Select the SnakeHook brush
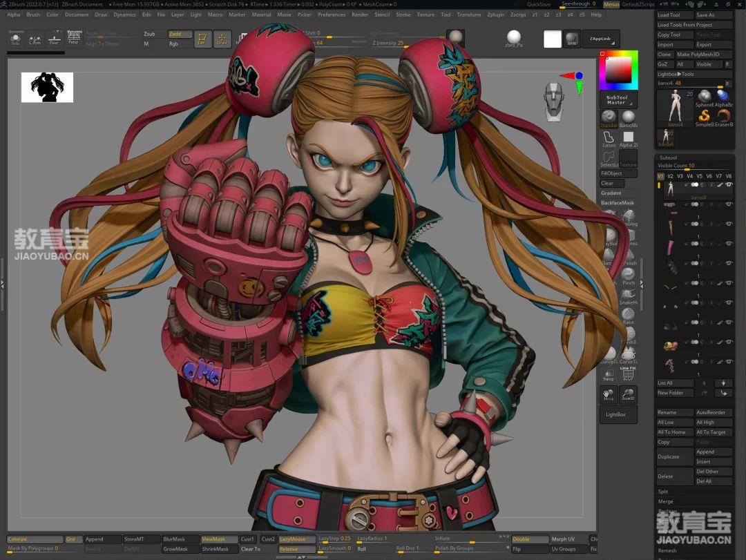The height and width of the screenshot is (560, 746). tap(629, 296)
